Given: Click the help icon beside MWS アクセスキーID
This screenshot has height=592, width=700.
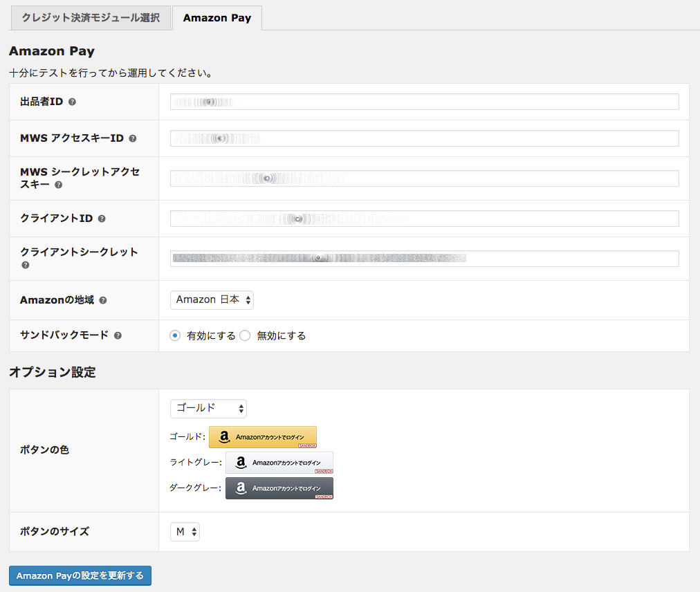Looking at the screenshot, I should pos(133,138).
